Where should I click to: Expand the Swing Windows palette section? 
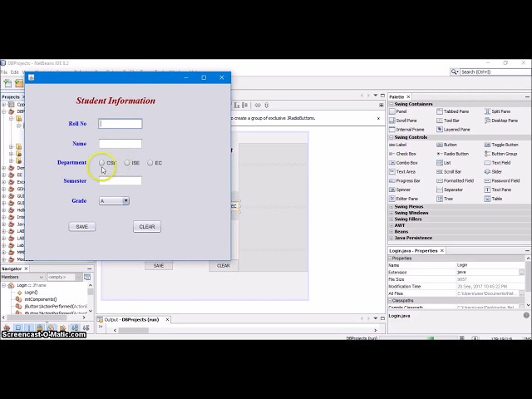click(392, 213)
